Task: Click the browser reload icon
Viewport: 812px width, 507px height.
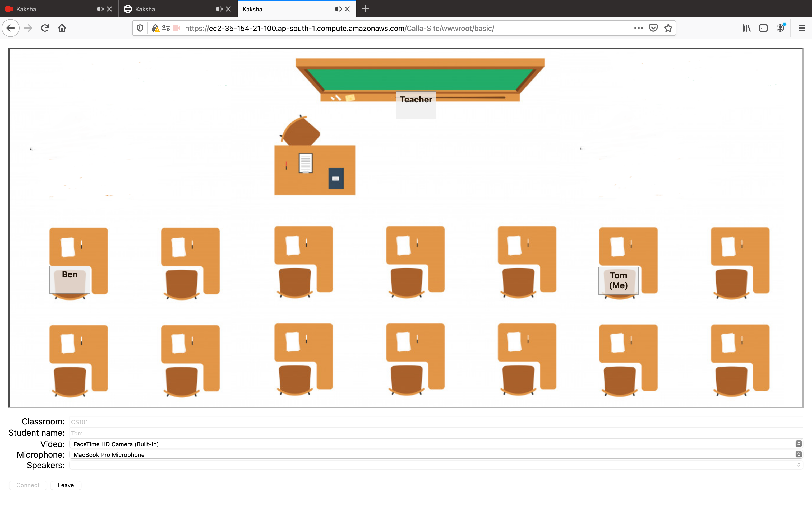Action: tap(45, 28)
